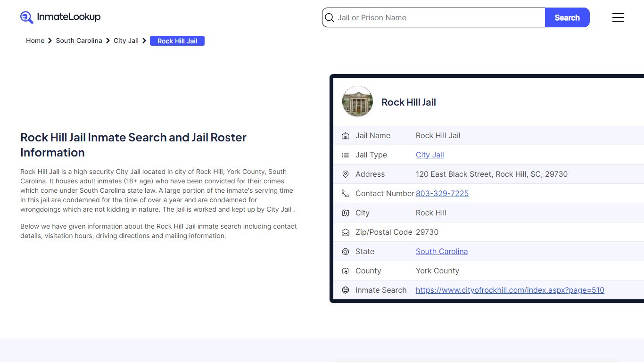The width and height of the screenshot is (644, 362).
Task: Click the building icon beside Jail Name
Action: pos(345,135)
